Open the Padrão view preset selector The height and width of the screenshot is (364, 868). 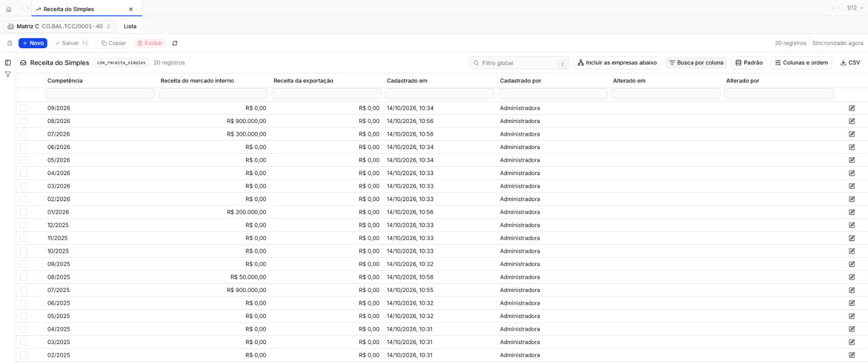pos(749,63)
